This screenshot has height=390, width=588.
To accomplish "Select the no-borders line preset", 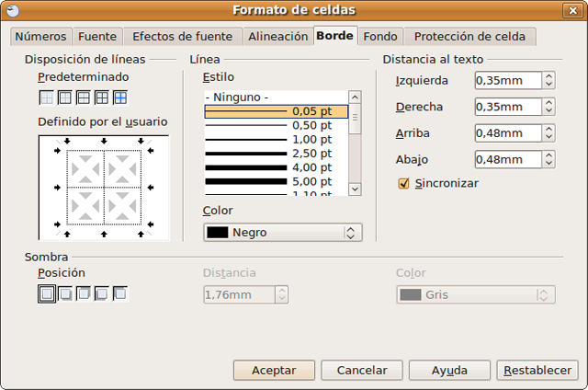I will coord(46,97).
